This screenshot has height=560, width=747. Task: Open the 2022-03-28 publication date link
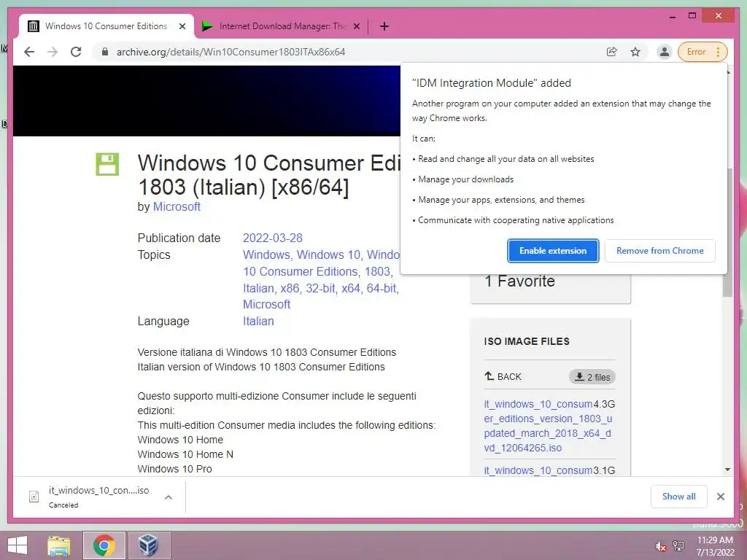pos(273,238)
